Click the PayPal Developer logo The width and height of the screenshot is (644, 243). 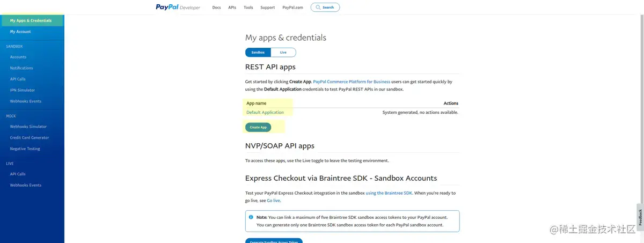point(178,8)
